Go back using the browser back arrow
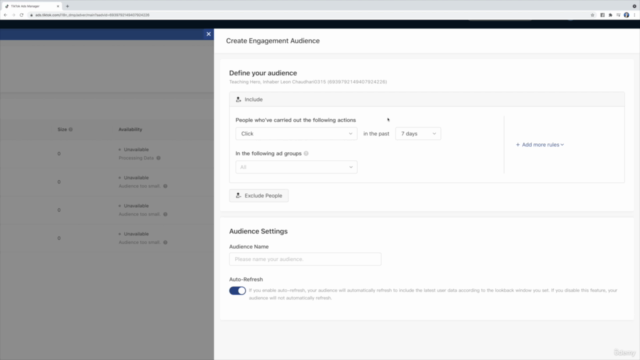 coord(5,15)
